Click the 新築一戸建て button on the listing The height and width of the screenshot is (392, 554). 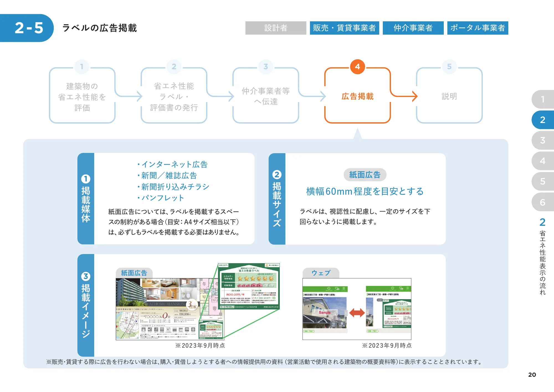[x=309, y=331]
